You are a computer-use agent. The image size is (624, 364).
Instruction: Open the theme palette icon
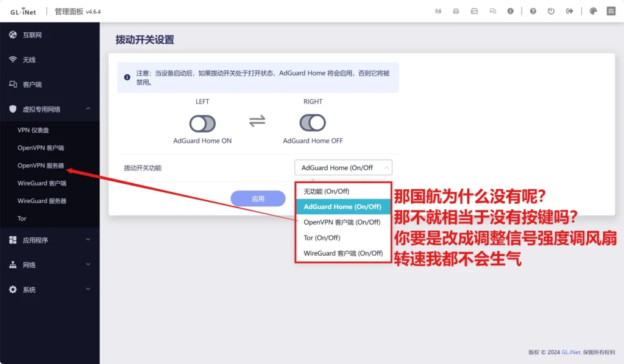pos(594,11)
